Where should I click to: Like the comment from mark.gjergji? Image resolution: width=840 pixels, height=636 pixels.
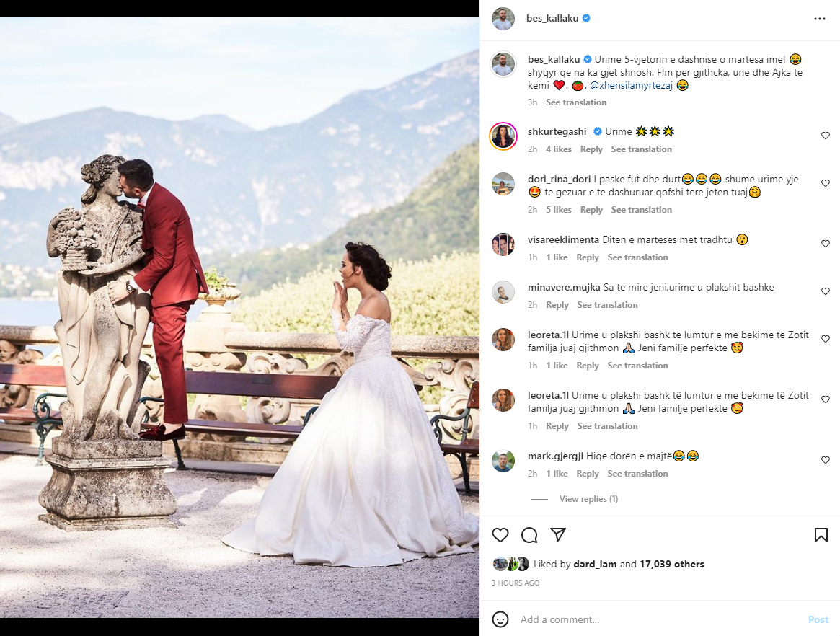click(x=826, y=460)
